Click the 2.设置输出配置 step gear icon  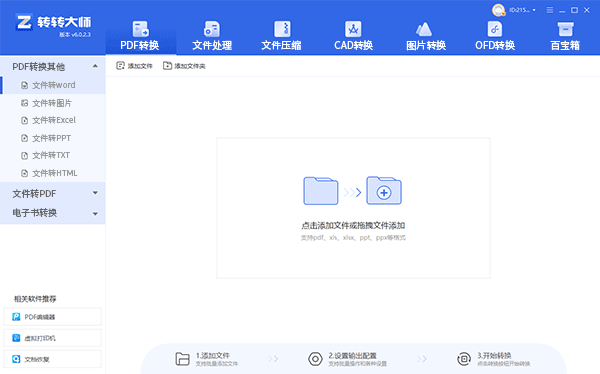(x=315, y=359)
